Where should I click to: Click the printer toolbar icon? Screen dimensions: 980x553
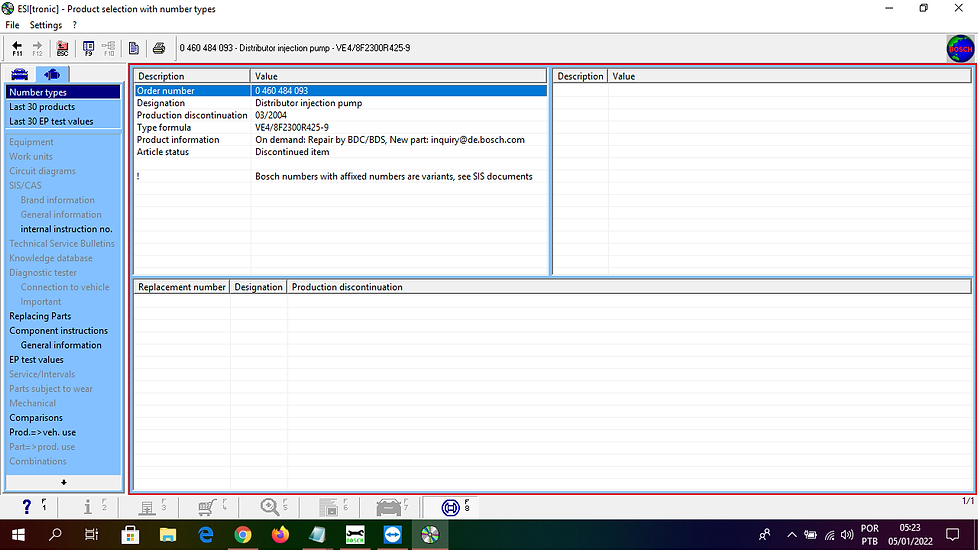[159, 48]
